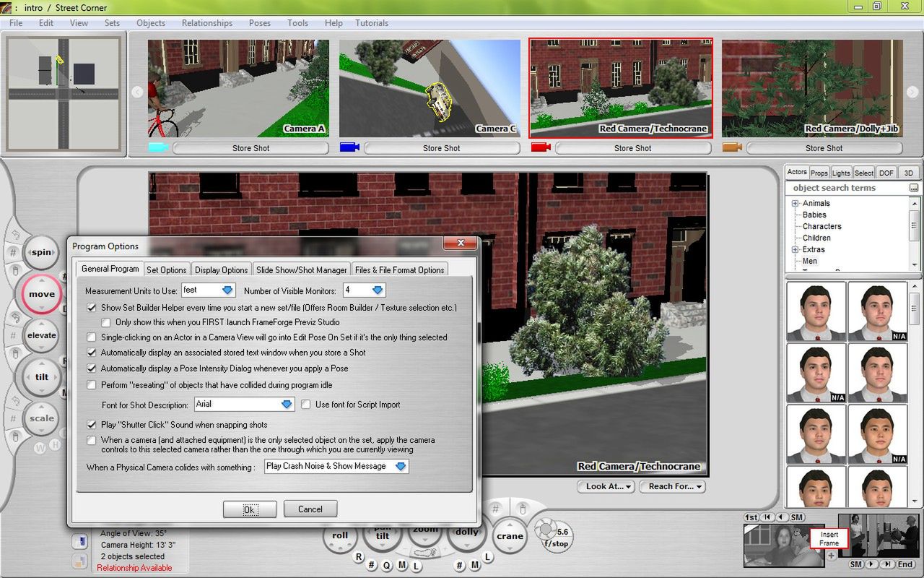Select the move object control
Viewport: 924px width, 578px height.
(x=42, y=294)
